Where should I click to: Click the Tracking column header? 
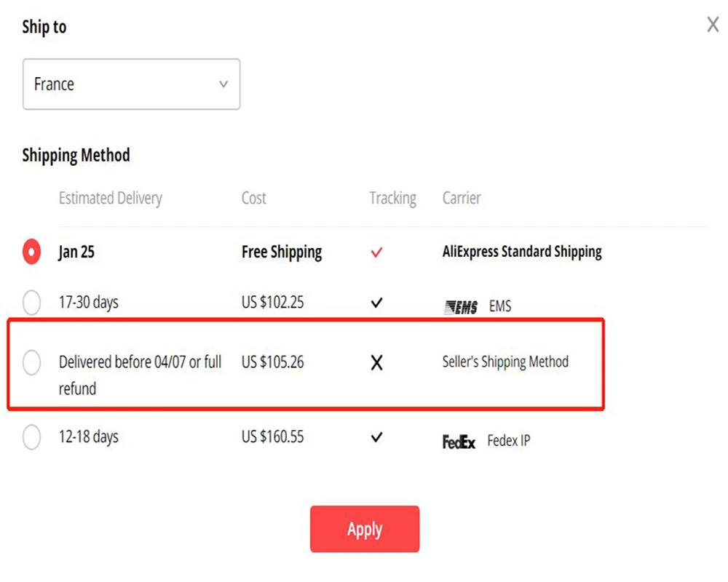[392, 198]
